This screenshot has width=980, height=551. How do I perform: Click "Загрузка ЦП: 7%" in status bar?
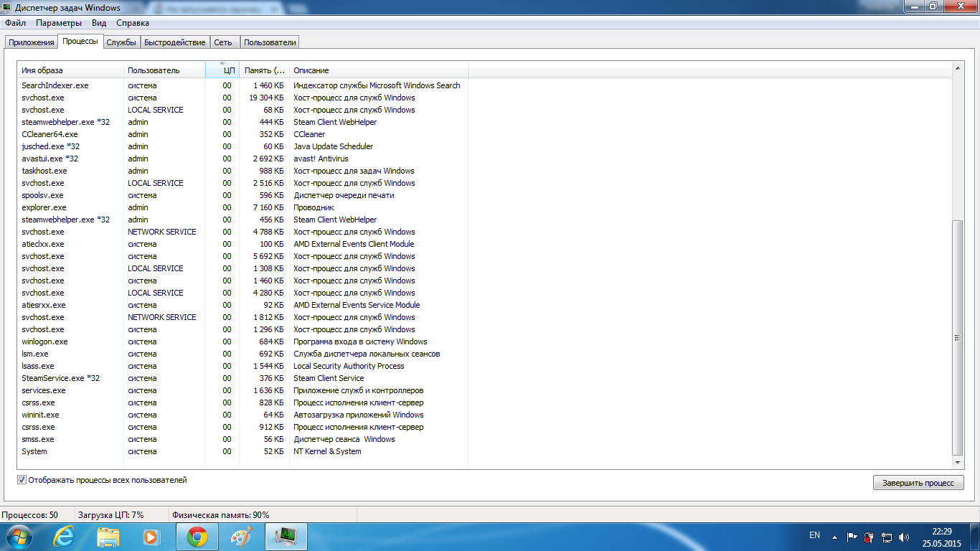tap(111, 515)
